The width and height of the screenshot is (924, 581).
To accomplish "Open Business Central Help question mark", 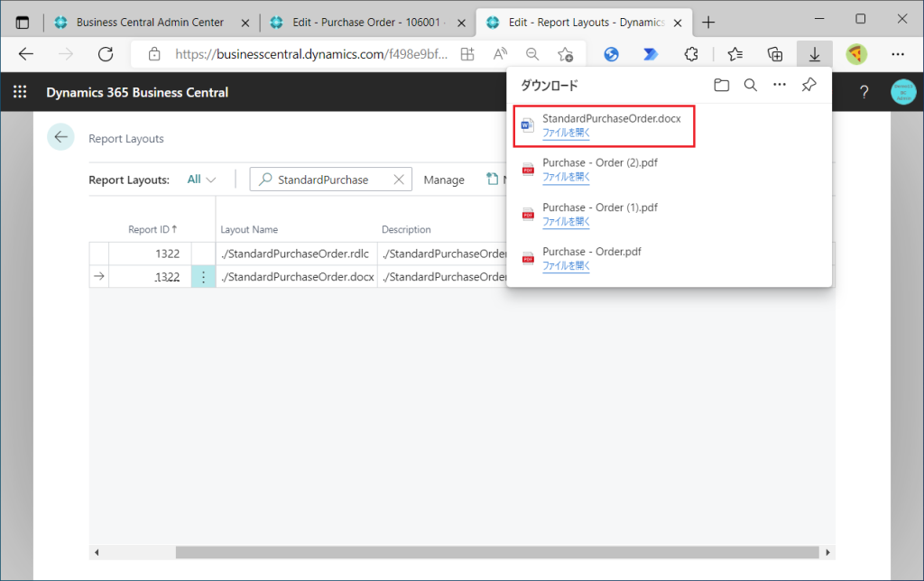I will tap(864, 92).
